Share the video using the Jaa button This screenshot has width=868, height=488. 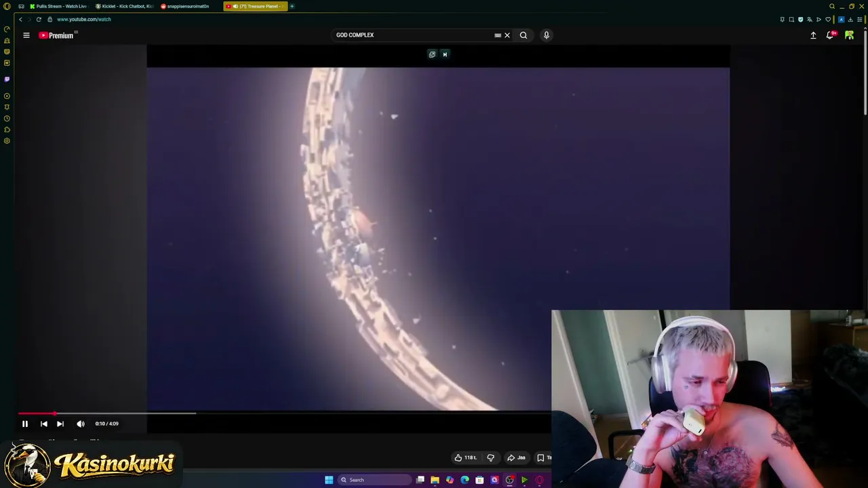(517, 457)
